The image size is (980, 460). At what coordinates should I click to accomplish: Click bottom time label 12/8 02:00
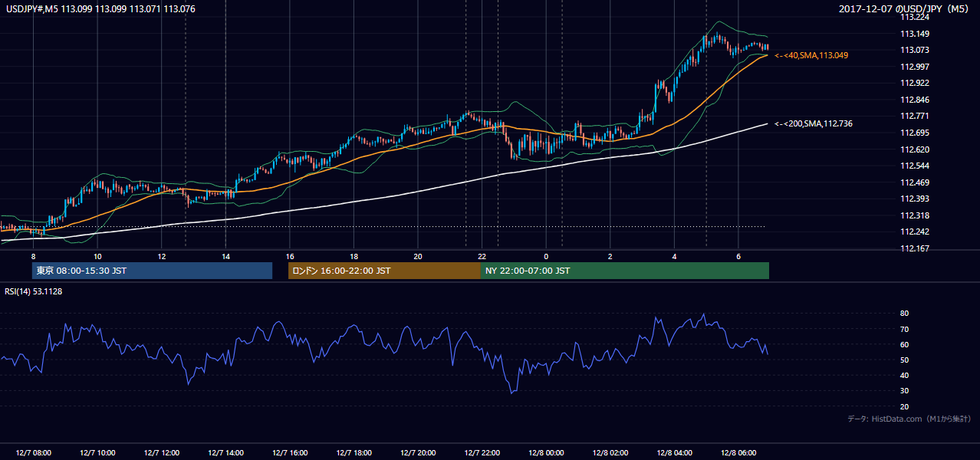610,453
